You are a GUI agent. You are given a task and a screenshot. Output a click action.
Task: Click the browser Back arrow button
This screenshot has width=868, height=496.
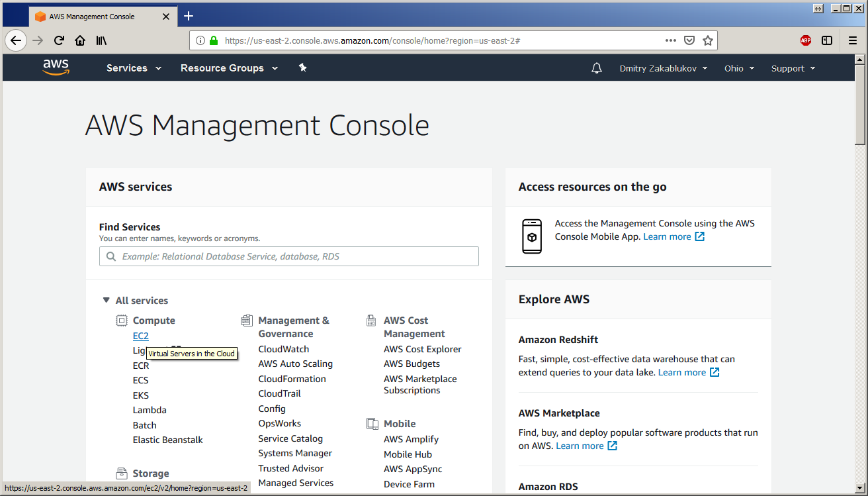coord(16,40)
